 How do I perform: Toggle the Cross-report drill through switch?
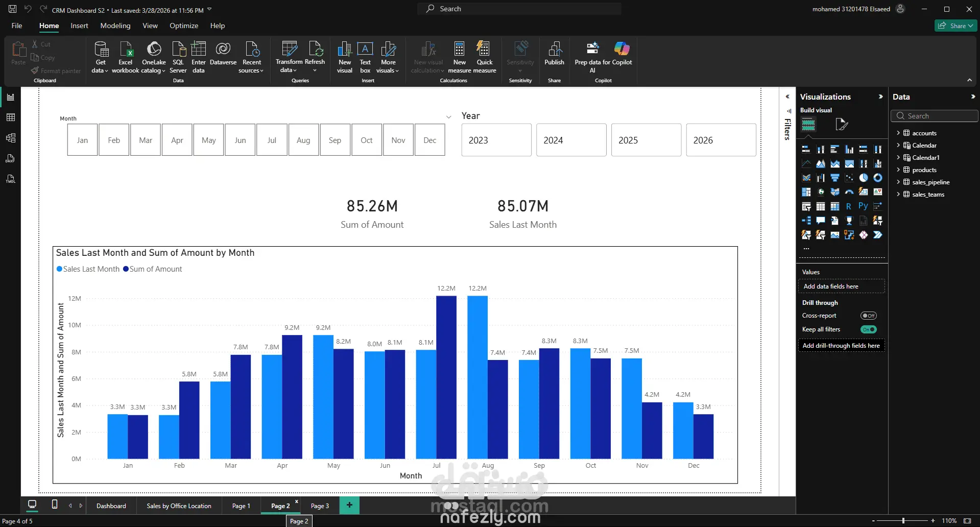pos(869,316)
